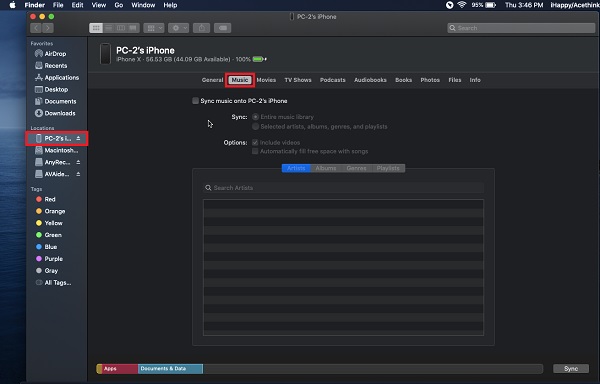Switch to the Podcasts tab
The image size is (600, 384).
coord(333,80)
